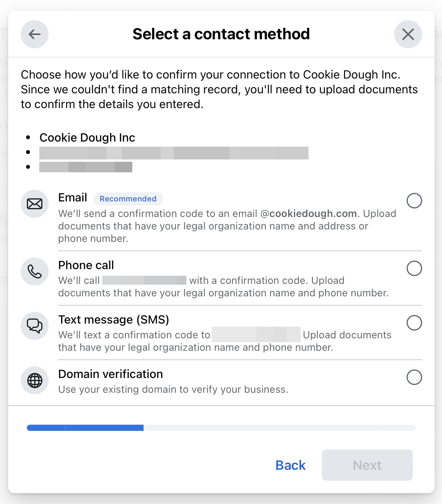Click the Domain verification heading
Image resolution: width=442 pixels, height=504 pixels.
point(110,374)
